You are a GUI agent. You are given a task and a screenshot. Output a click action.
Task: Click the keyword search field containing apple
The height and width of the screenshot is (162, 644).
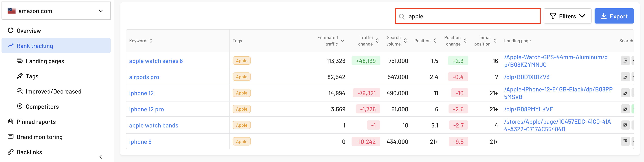pos(468,16)
